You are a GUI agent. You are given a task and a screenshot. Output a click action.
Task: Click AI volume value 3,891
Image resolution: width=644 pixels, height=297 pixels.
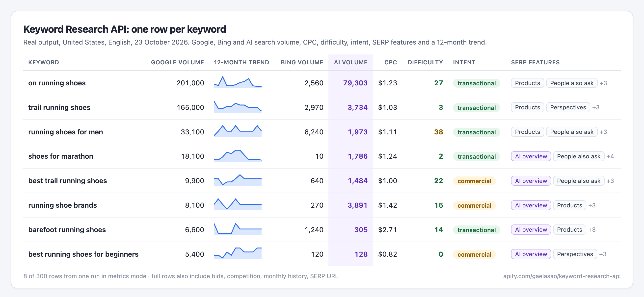point(357,205)
